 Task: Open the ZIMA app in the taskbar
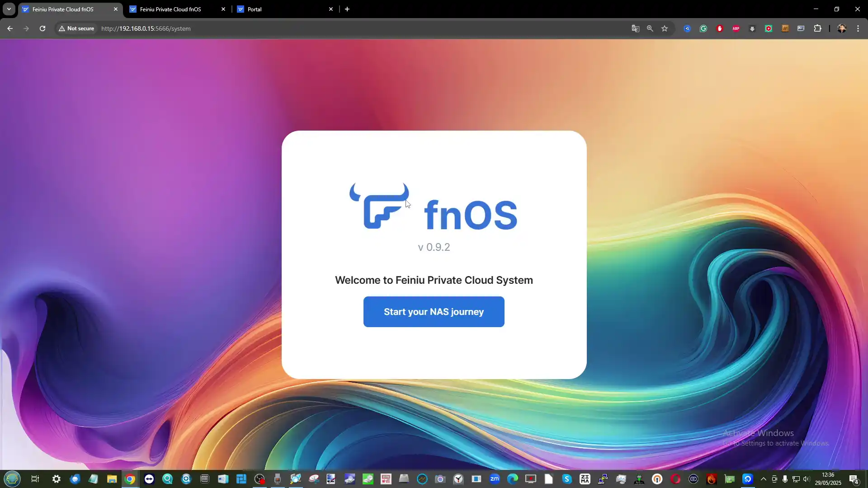pyautogui.click(x=585, y=479)
